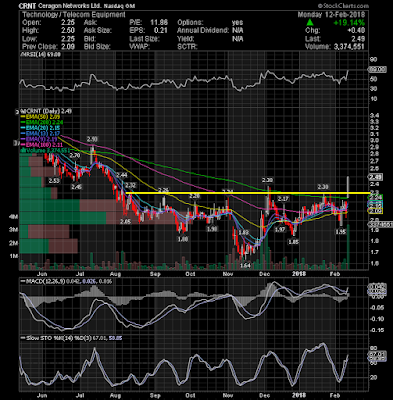
Task: Click the MACD(12,26,9) indicator label
Action: tap(66, 282)
